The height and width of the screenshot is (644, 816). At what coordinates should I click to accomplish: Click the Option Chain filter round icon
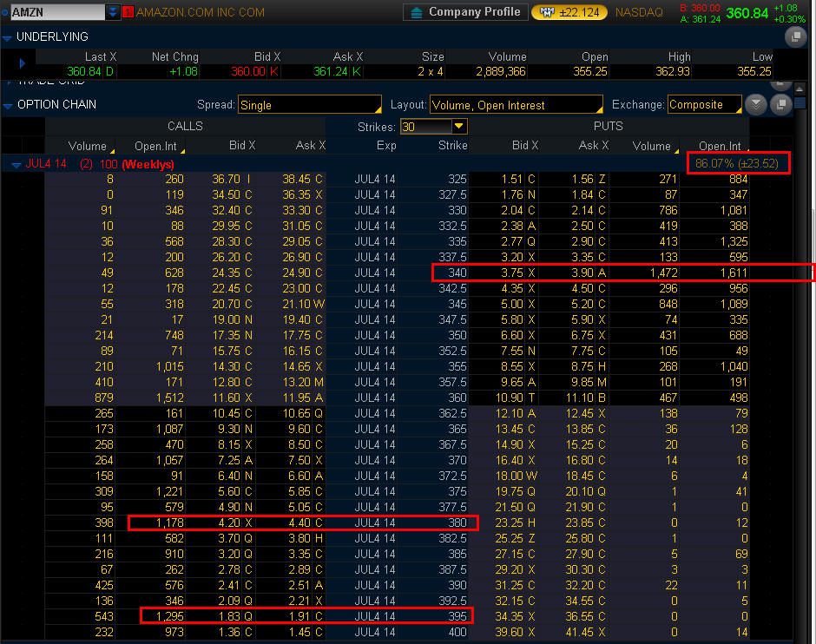pyautogui.click(x=756, y=105)
